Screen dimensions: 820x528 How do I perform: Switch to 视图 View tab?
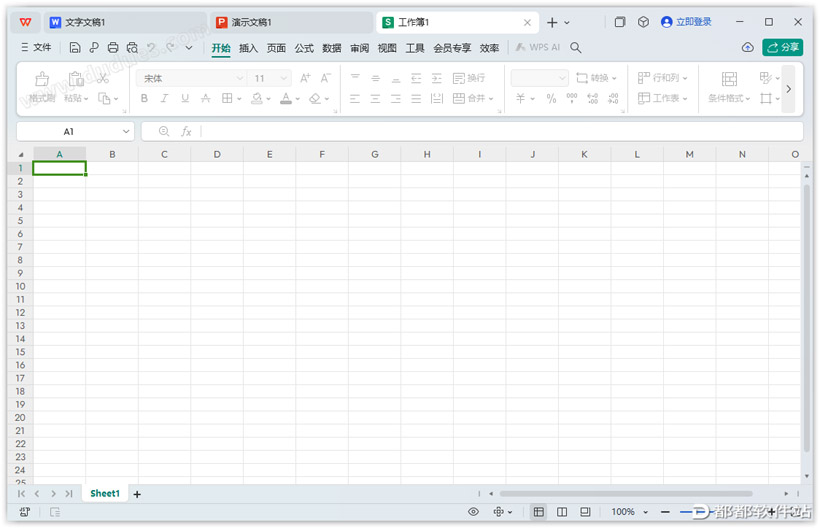click(387, 48)
